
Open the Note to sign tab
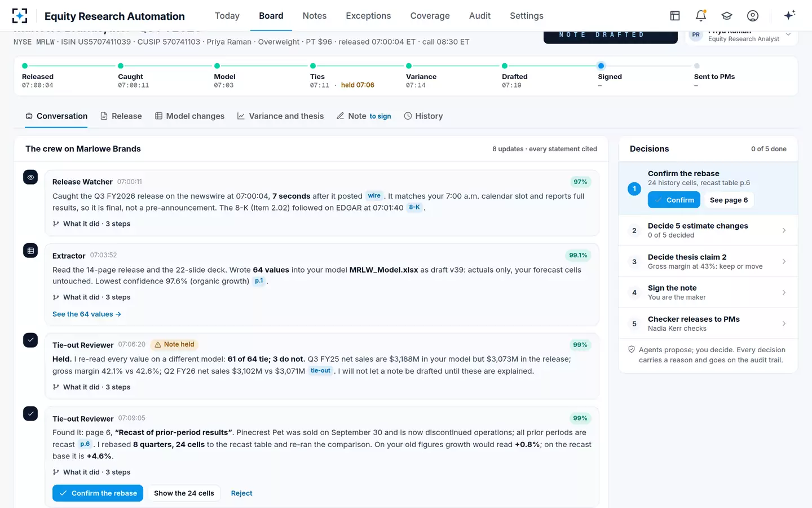[x=364, y=116]
